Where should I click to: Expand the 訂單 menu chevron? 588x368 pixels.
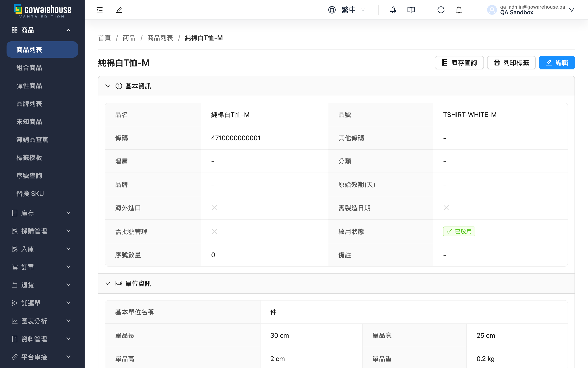pyautogui.click(x=69, y=267)
